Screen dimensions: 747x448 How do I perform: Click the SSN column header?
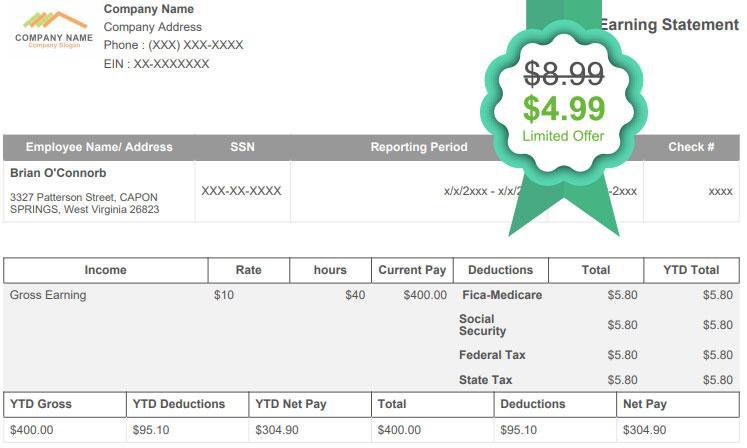[x=242, y=147]
